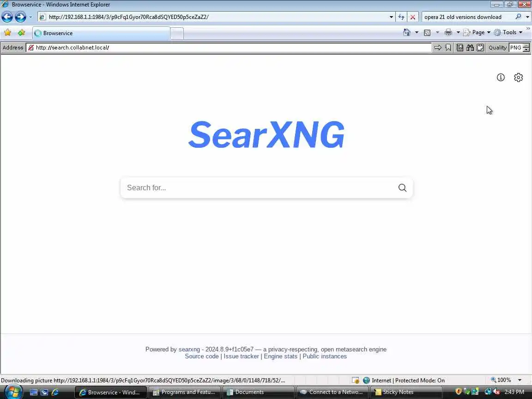Launch Internet Explorer from Quick Launch
Screen dimensions: 532x399
click(x=54, y=392)
